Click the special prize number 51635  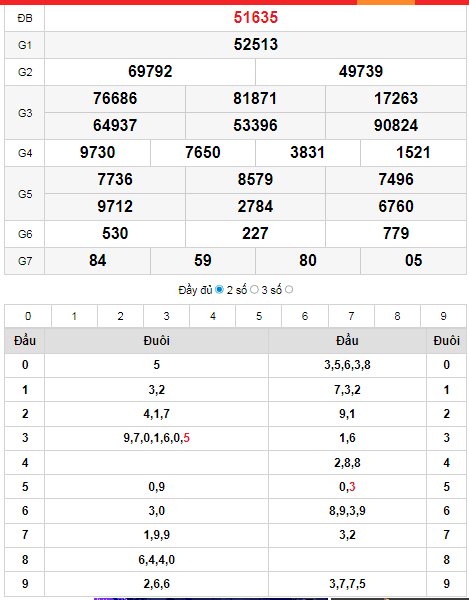pos(256,18)
